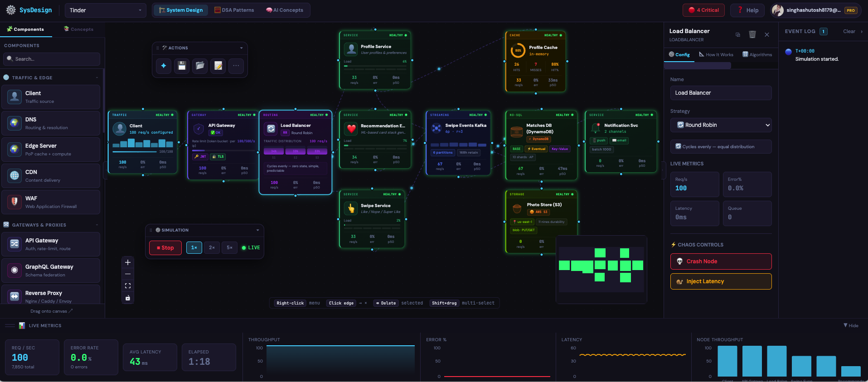Open the Strategy Round Robin dropdown
This screenshot has width=868, height=382.
[x=721, y=125]
